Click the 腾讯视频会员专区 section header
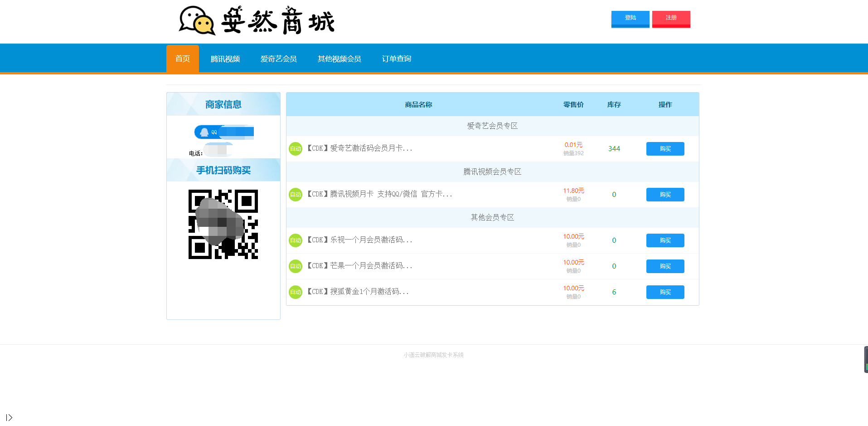Viewport: 868px width, 426px height. point(492,171)
